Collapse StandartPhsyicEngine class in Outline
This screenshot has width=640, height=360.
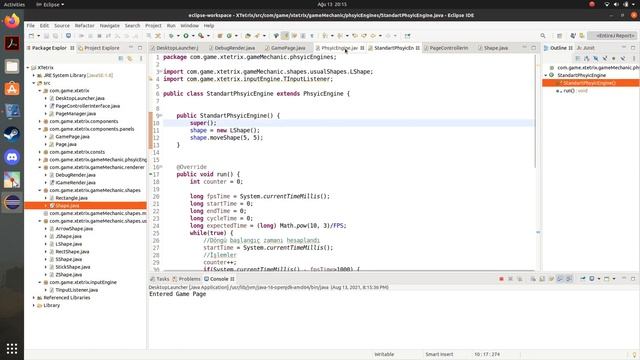pos(546,76)
